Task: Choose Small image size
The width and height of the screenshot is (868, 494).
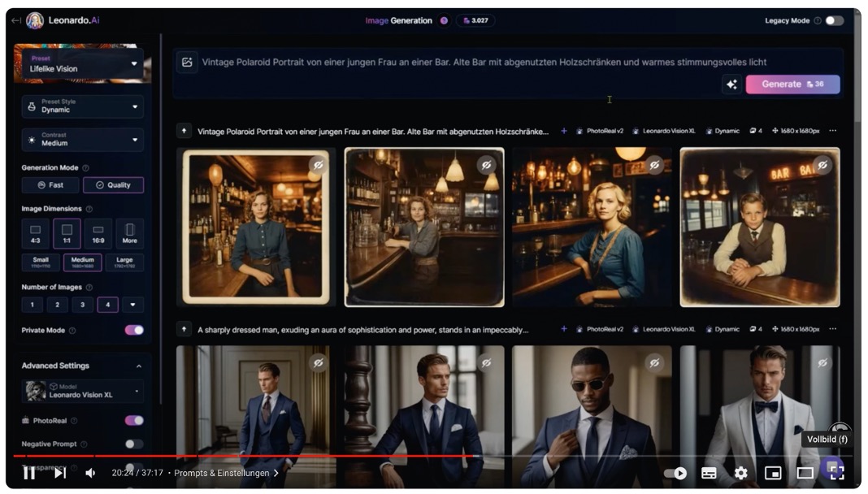Action: click(x=41, y=262)
